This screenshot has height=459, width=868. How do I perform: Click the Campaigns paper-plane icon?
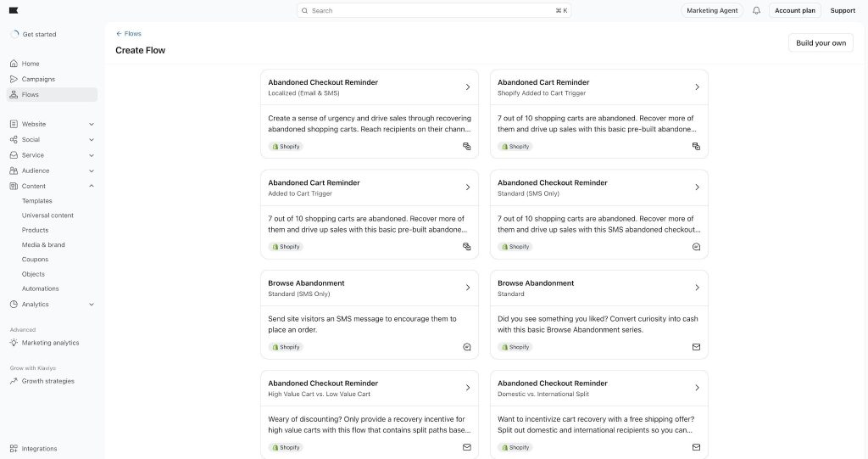(x=14, y=79)
